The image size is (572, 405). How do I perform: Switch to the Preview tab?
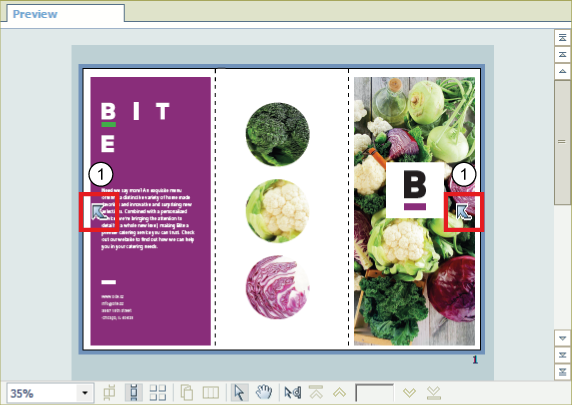click(35, 14)
